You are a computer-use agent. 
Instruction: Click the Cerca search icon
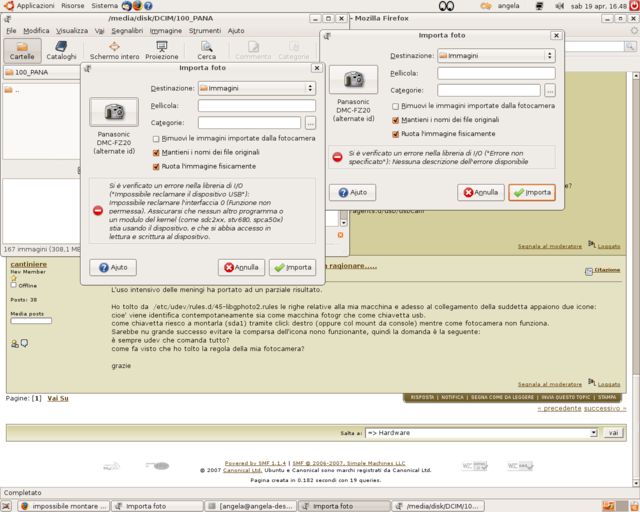tap(206, 50)
